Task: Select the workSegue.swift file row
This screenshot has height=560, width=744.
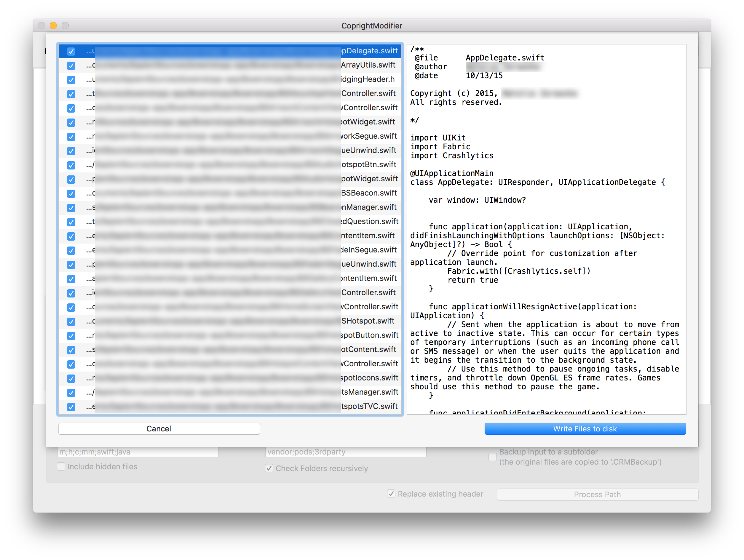Action: (x=368, y=136)
